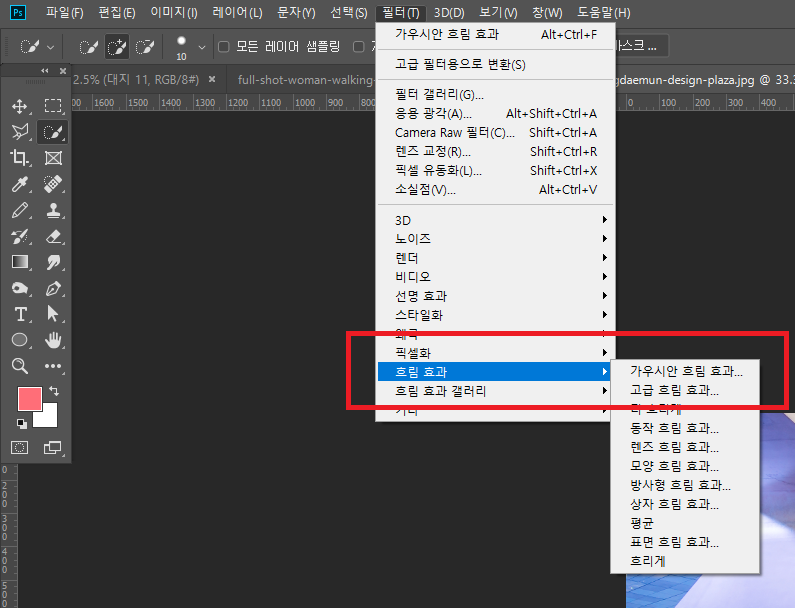The height and width of the screenshot is (608, 795).
Task: Select the Crop tool
Action: (19, 158)
